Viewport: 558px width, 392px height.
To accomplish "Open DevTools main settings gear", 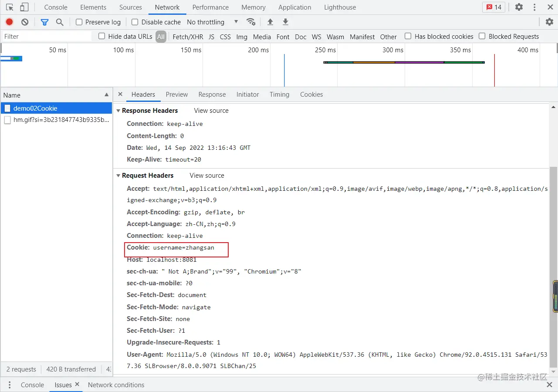I will click(519, 7).
